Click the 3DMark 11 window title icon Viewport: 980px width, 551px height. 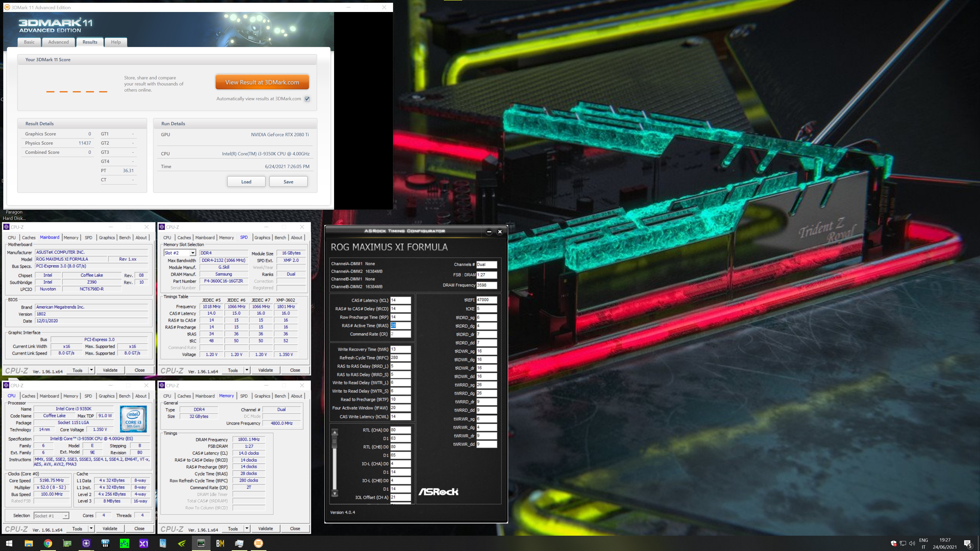pos(7,7)
